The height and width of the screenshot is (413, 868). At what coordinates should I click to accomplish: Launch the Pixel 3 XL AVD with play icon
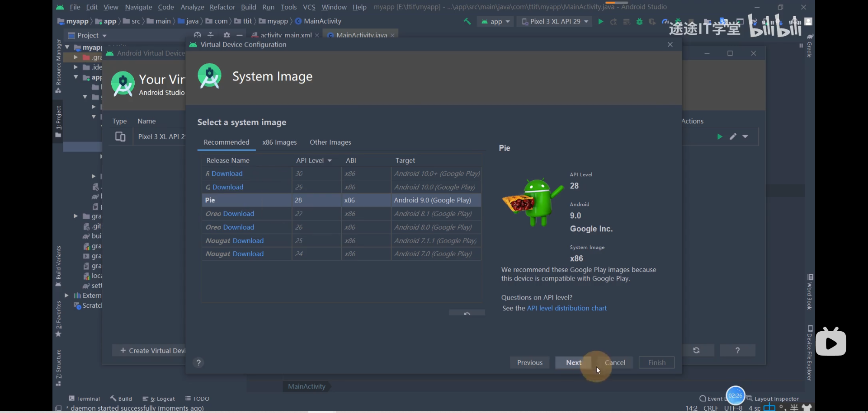(x=720, y=136)
